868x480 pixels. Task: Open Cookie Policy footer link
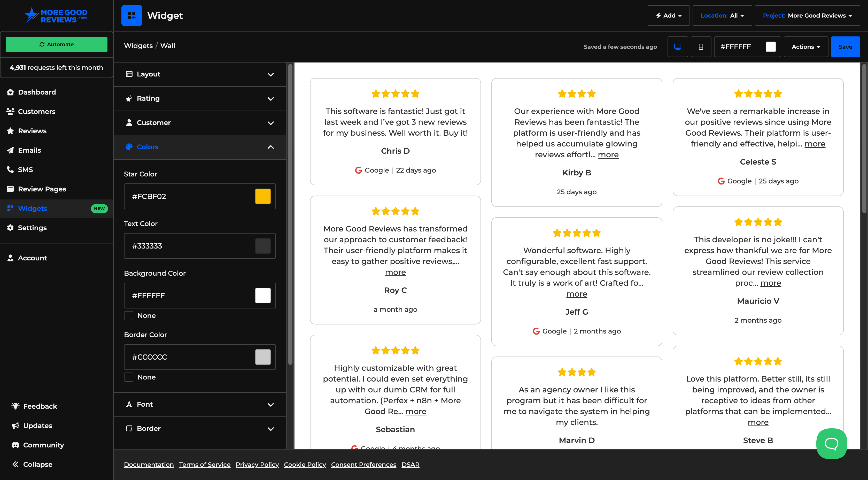click(x=305, y=464)
